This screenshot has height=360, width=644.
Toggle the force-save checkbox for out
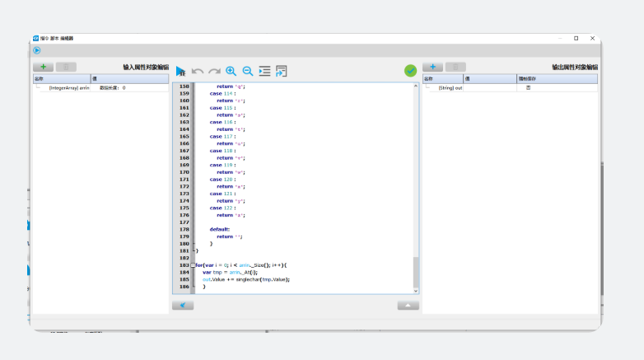pyautogui.click(x=529, y=87)
